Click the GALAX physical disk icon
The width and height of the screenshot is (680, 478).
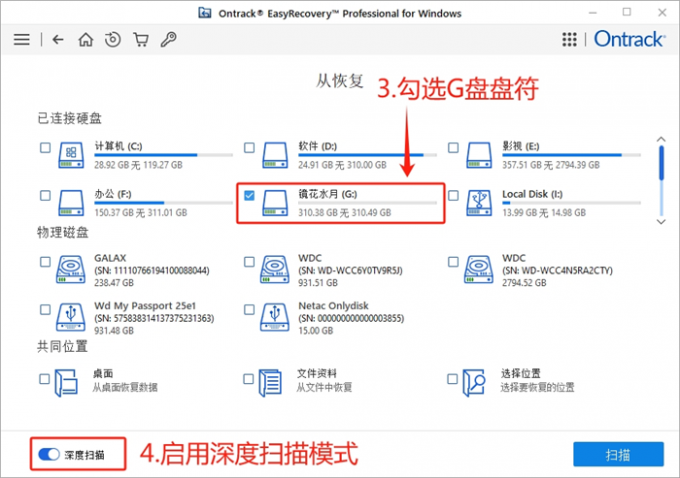pos(70,269)
